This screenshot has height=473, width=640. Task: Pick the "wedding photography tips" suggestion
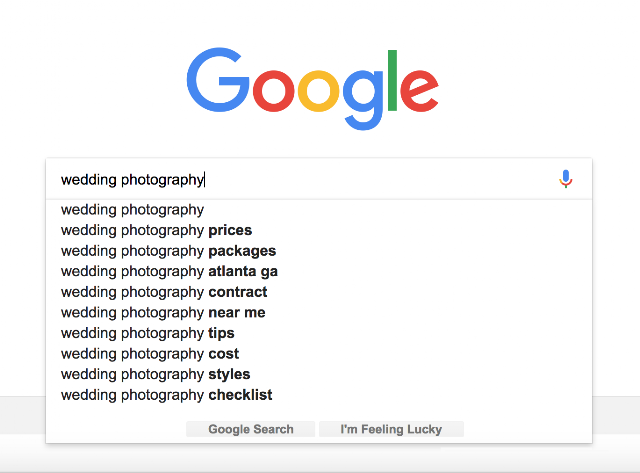tap(147, 333)
